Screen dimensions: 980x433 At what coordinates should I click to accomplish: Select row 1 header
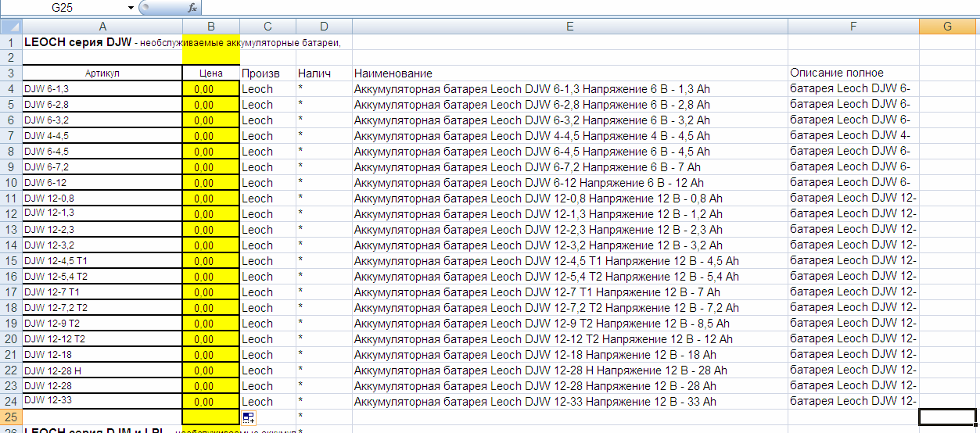(11, 42)
